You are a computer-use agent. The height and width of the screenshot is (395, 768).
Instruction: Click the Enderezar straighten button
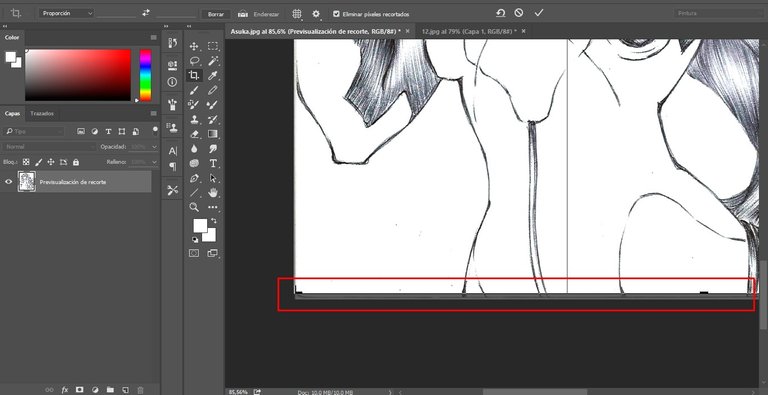point(259,14)
